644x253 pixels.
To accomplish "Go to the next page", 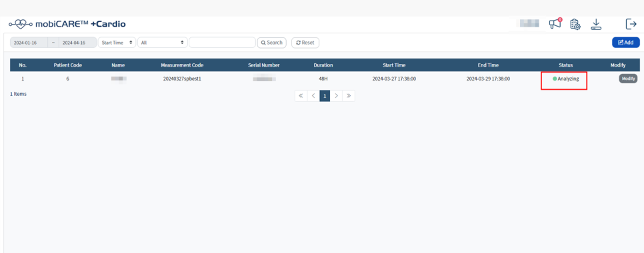I will (x=337, y=96).
